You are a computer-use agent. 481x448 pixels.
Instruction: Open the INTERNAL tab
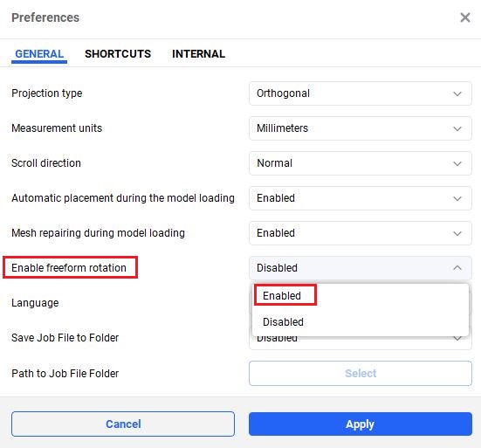coord(198,53)
